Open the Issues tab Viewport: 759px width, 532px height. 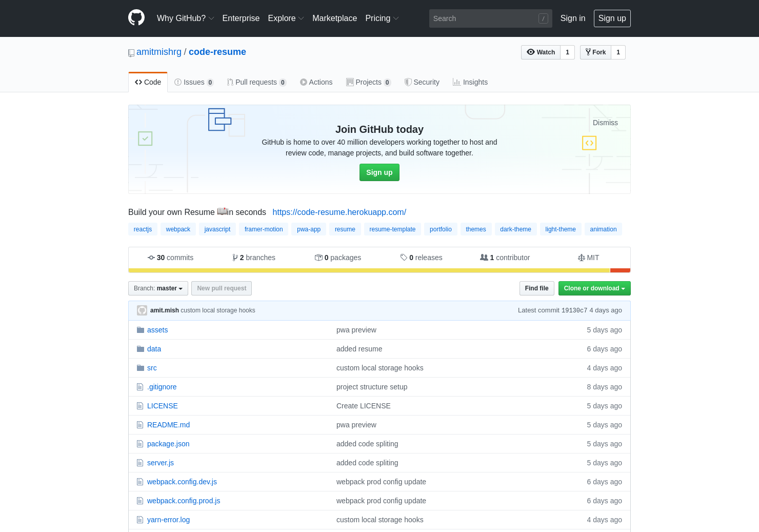pyautogui.click(x=194, y=82)
